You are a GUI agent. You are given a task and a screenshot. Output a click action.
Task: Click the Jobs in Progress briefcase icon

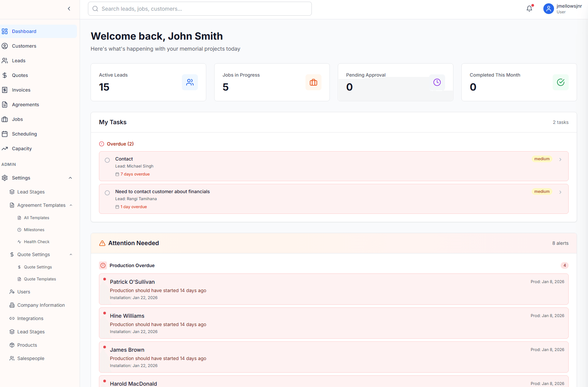313,82
